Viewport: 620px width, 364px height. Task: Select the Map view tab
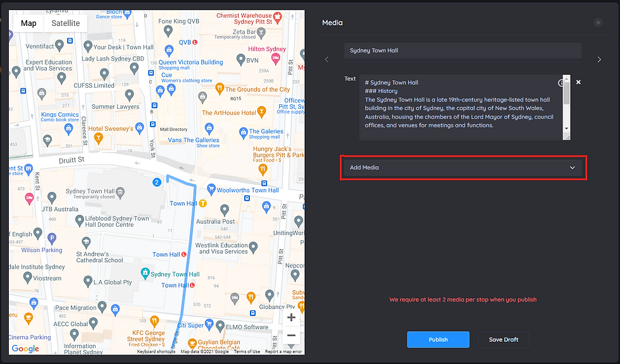pos(28,23)
